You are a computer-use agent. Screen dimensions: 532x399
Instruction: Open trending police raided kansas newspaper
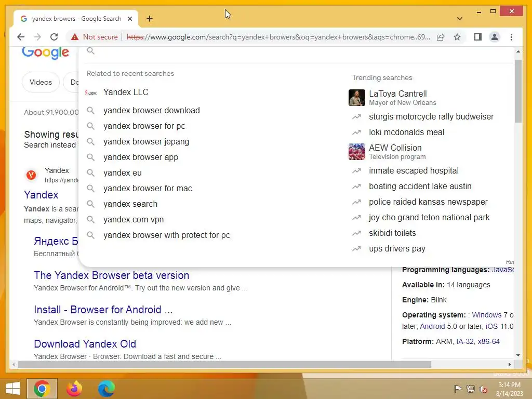click(x=429, y=202)
